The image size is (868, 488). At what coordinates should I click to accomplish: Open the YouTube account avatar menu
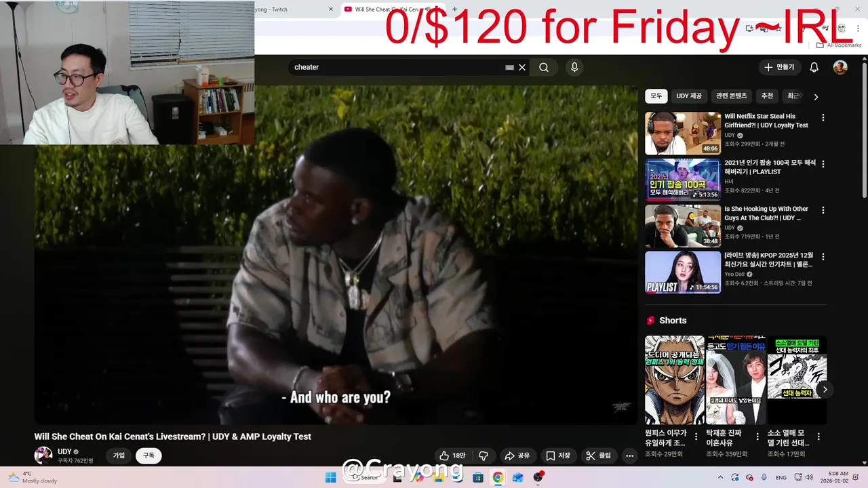pos(840,67)
